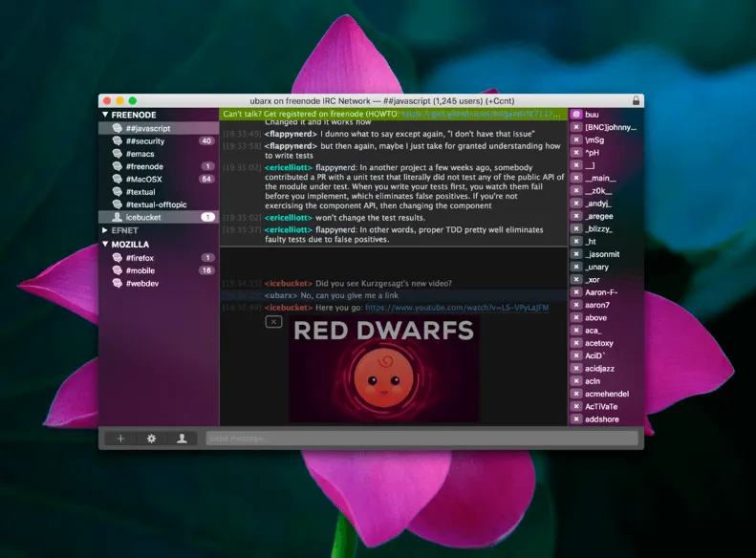Viewport: 756px width, 558px height.
Task: Click the icon beside acidjazz user
Action: pyautogui.click(x=576, y=368)
